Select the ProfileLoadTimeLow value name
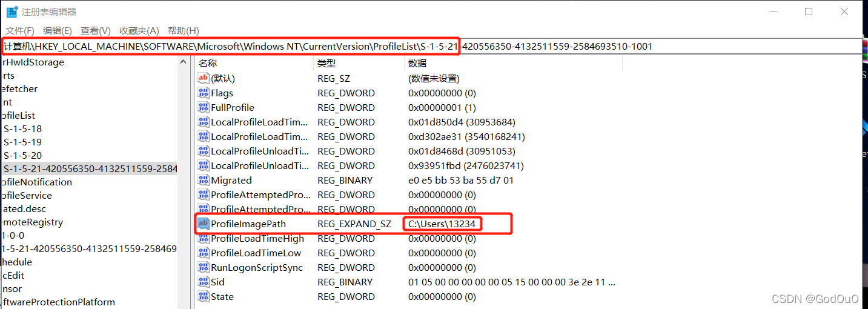This screenshot has height=309, width=868. (256, 253)
